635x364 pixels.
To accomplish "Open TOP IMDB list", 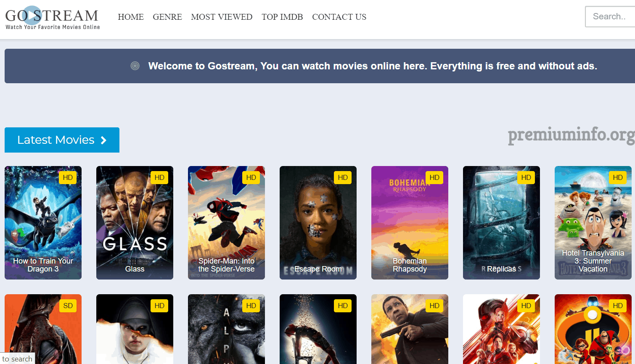I will (x=282, y=17).
